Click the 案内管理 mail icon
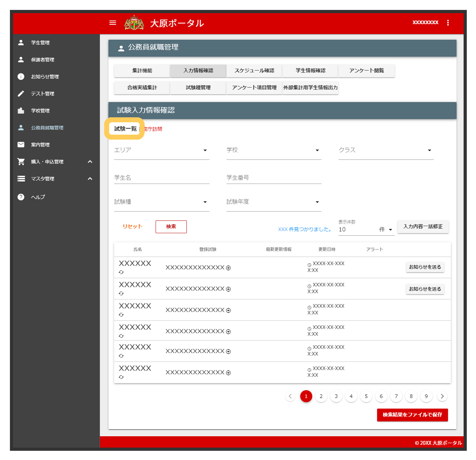The image size is (476, 460). (x=21, y=145)
